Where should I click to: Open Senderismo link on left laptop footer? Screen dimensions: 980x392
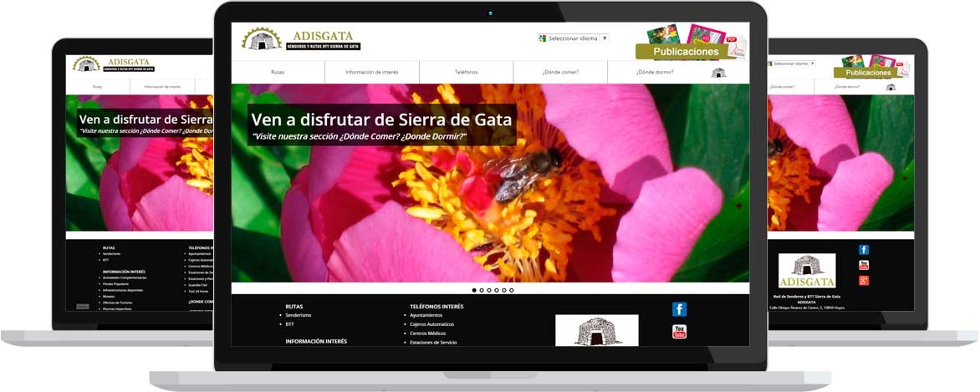[x=112, y=254]
